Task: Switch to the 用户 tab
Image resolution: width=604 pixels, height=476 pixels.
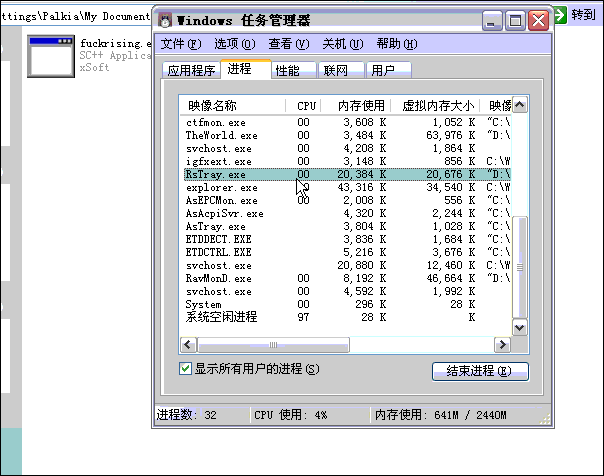Action: (x=389, y=70)
